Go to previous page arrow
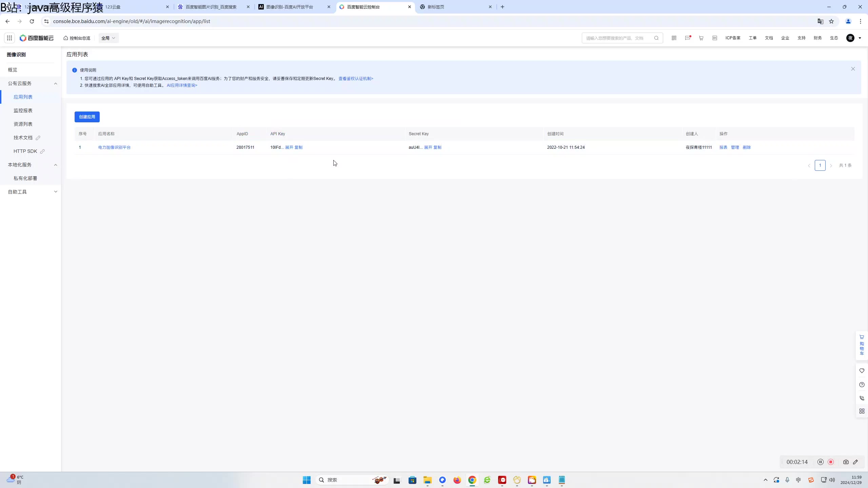 809,166
